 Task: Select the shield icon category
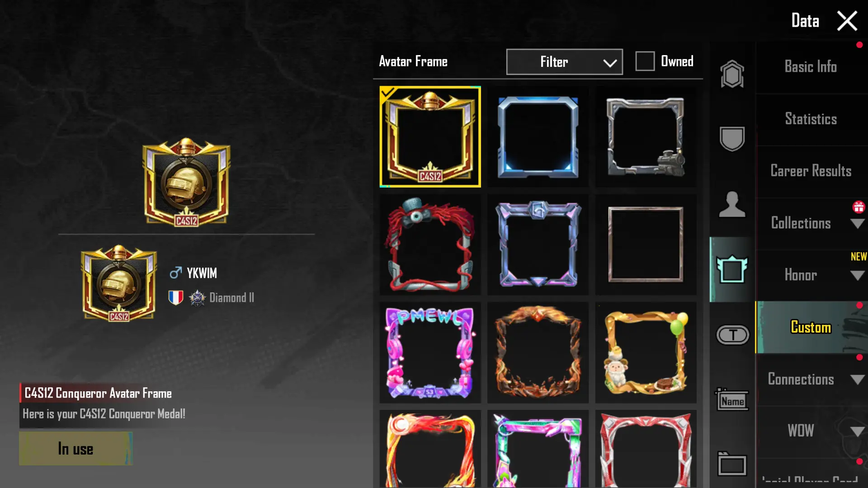click(732, 138)
